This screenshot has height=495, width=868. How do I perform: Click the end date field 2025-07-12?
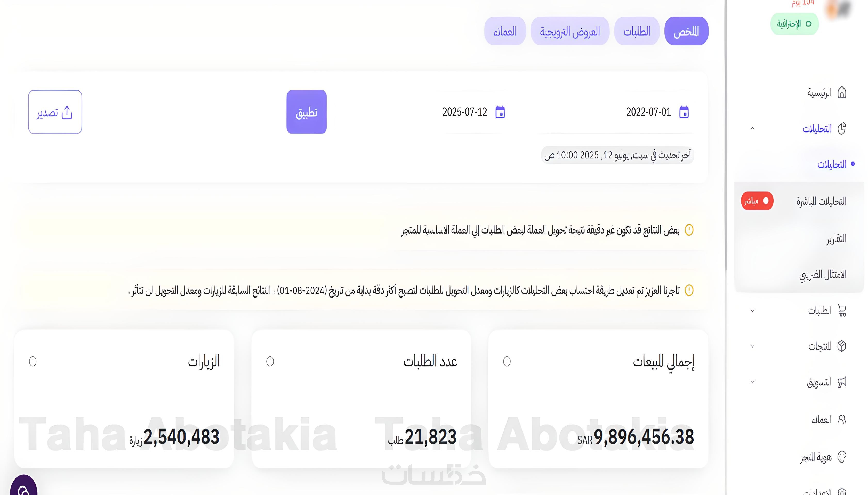(x=464, y=112)
